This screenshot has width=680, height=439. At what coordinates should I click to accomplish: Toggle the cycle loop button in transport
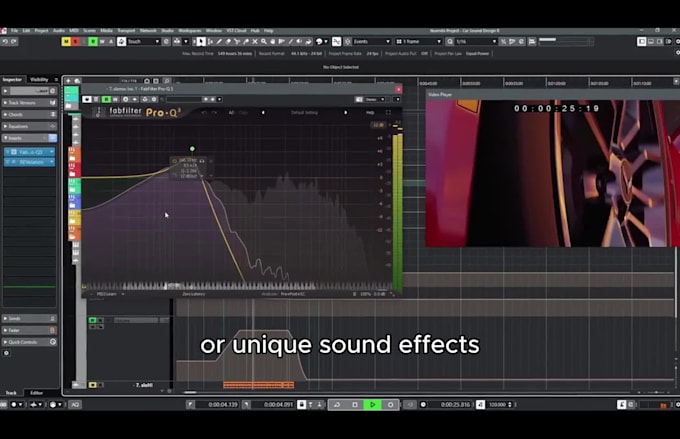pos(337,404)
